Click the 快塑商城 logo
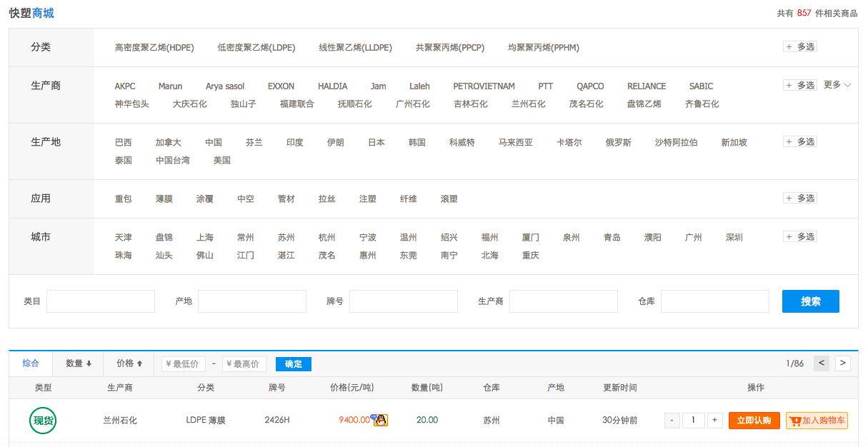This screenshot has height=447, width=868. pos(31,13)
